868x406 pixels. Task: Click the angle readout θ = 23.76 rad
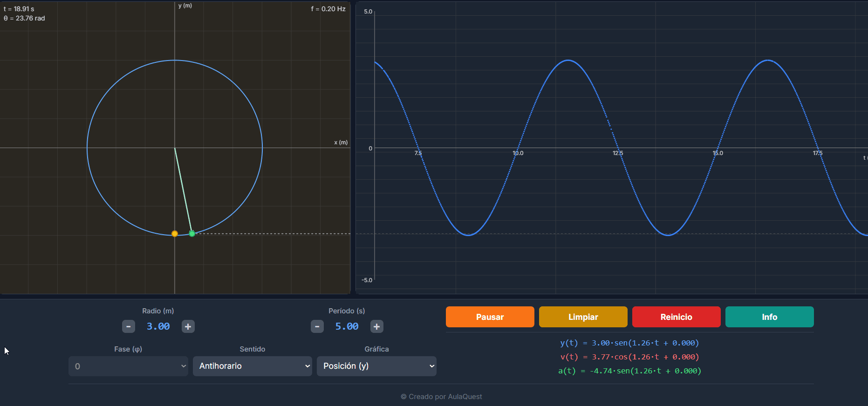[x=24, y=18]
